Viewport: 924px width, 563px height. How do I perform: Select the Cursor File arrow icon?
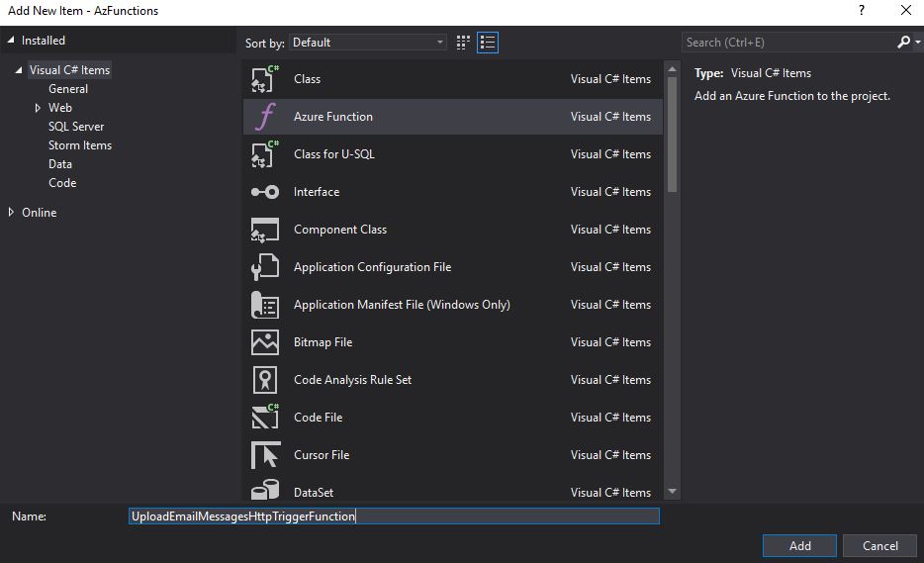pos(265,454)
